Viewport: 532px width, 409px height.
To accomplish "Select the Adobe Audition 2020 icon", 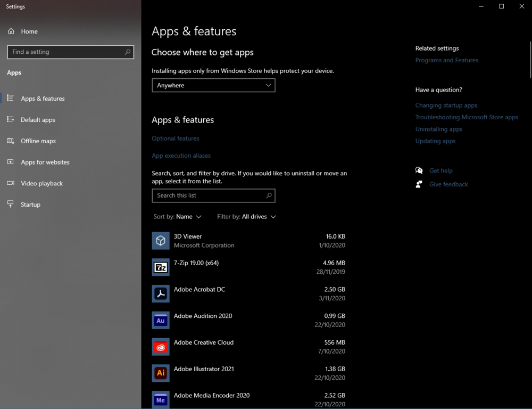I will click(161, 321).
